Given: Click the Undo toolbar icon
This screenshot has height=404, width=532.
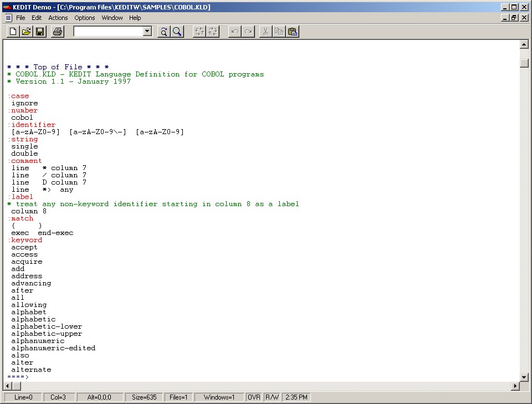Looking at the screenshot, I should pyautogui.click(x=234, y=32).
